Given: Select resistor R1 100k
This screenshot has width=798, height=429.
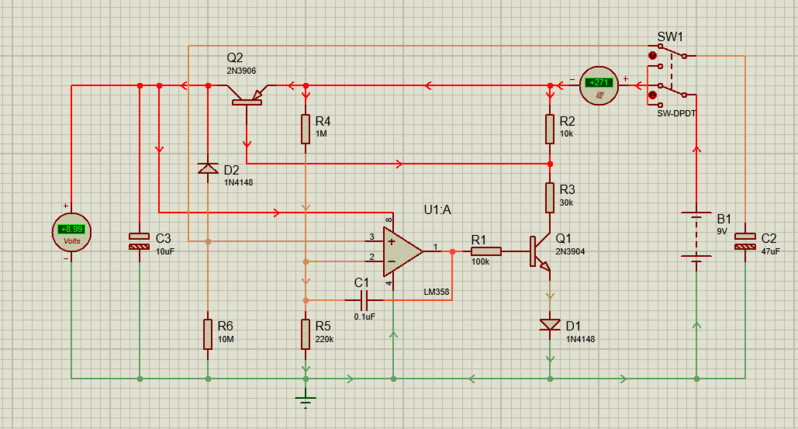Looking at the screenshot, I should [x=485, y=251].
